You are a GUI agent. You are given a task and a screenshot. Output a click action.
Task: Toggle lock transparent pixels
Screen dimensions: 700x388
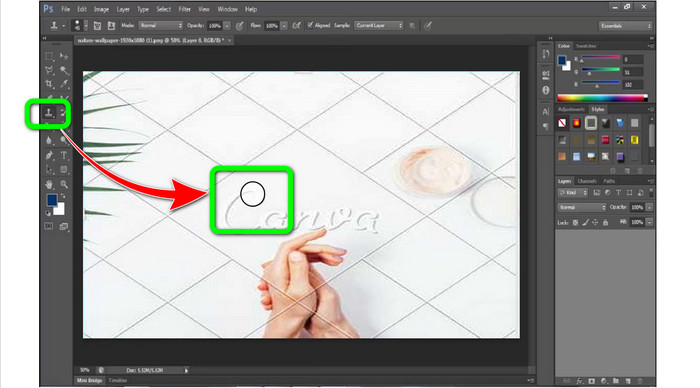pyautogui.click(x=575, y=222)
